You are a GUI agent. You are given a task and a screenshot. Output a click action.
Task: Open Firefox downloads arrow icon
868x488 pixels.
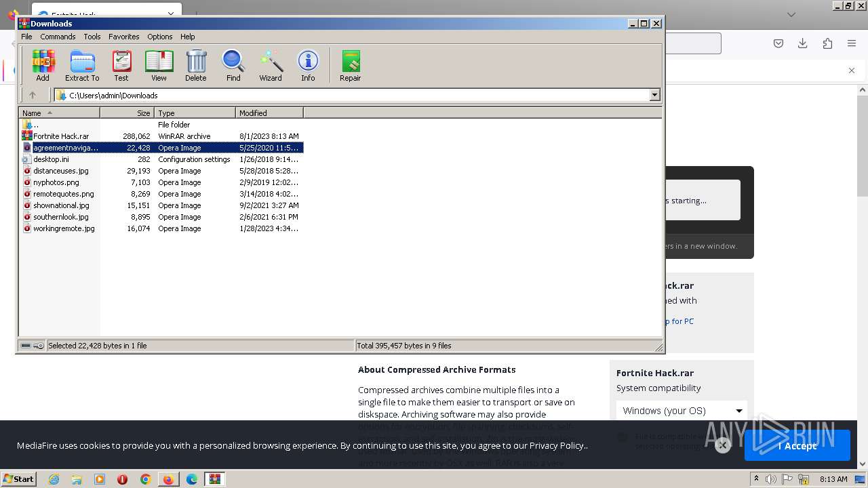[x=803, y=43]
